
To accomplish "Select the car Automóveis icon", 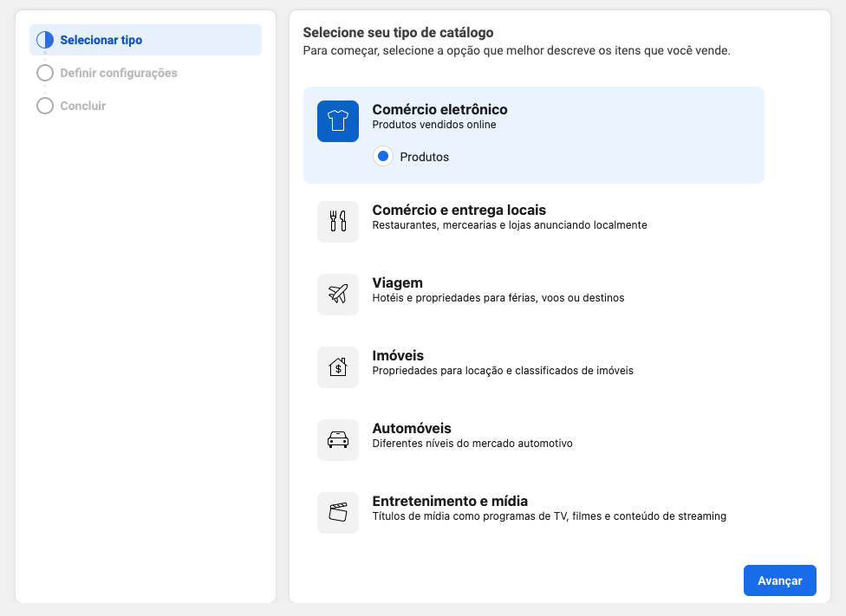I will pyautogui.click(x=338, y=440).
